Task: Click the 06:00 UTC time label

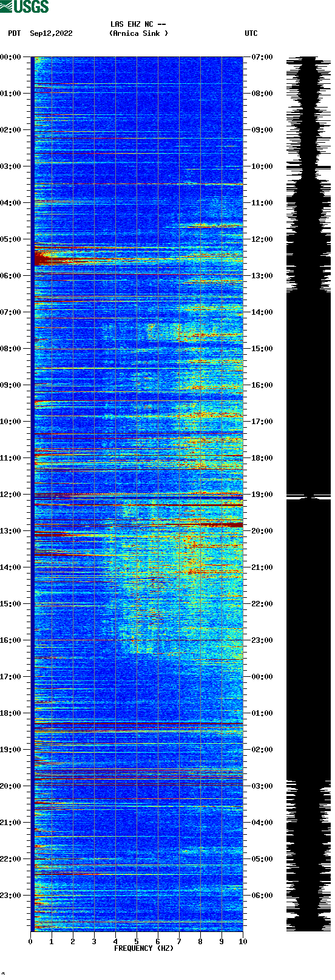Action: click(x=262, y=896)
